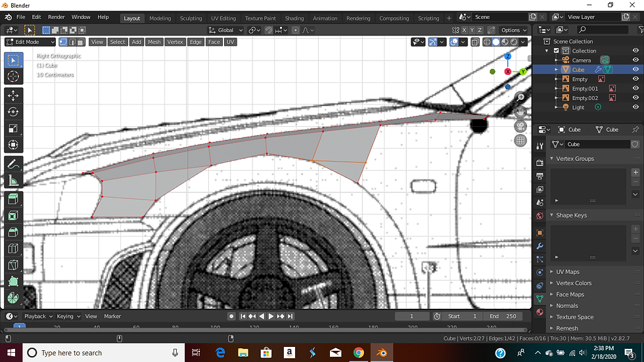Click the red X axis gizmo
Screen dimensions: 644x362
point(507,72)
